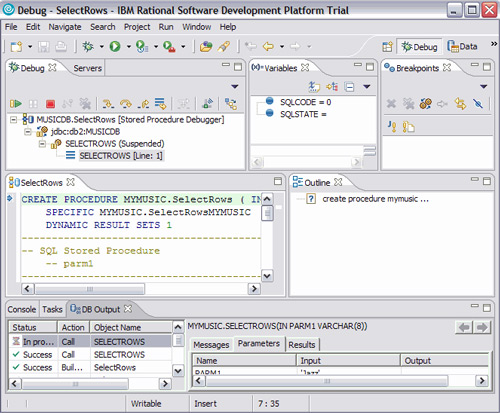Click the editor horizontal scrollbar thumb
This screenshot has height=413, width=500.
(x=90, y=289)
